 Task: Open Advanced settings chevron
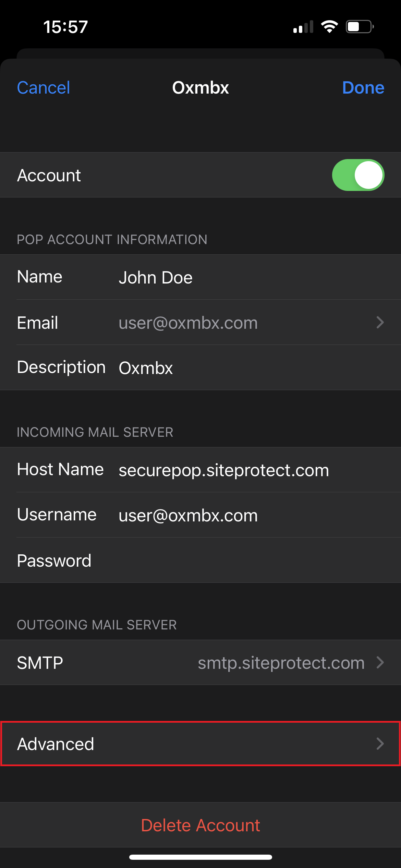click(380, 744)
